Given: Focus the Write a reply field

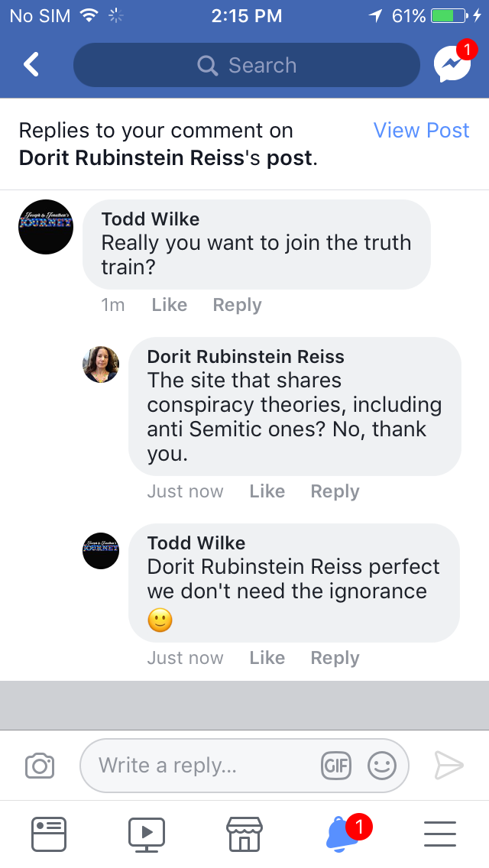Looking at the screenshot, I should click(206, 766).
